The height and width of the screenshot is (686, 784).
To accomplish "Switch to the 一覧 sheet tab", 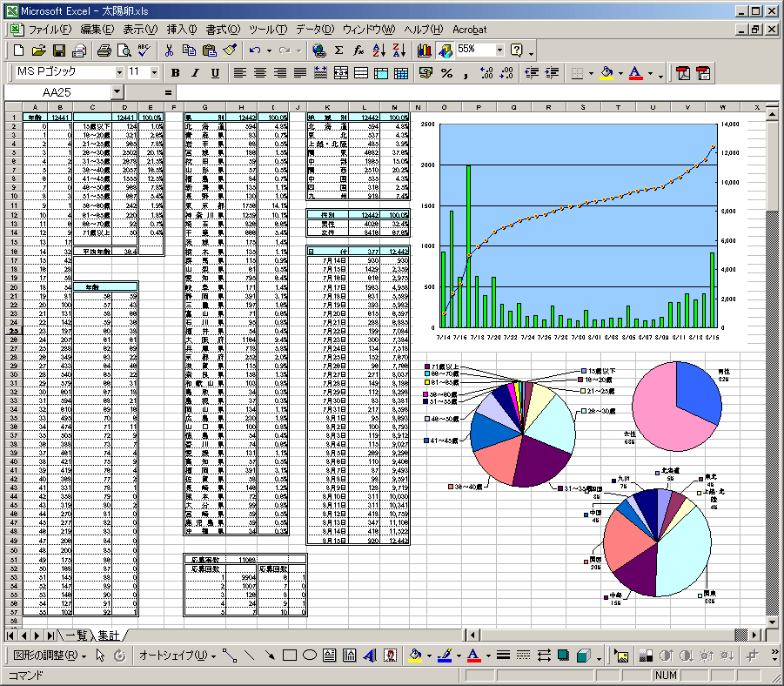I will (77, 635).
